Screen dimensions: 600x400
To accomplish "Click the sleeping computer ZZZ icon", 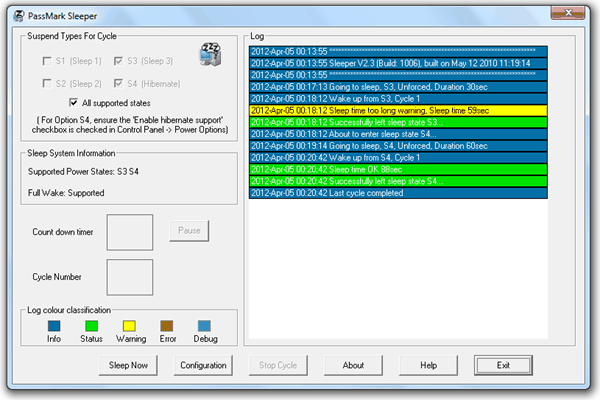I will click(x=210, y=54).
